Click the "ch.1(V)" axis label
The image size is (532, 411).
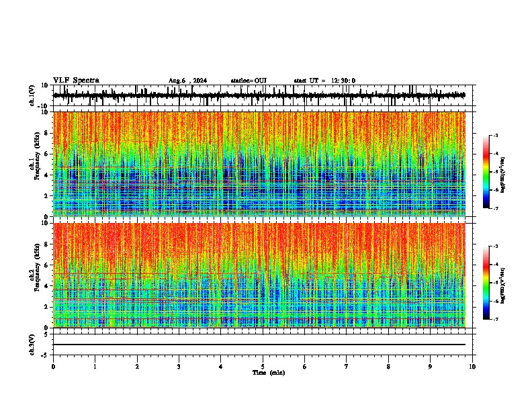[x=32, y=95]
